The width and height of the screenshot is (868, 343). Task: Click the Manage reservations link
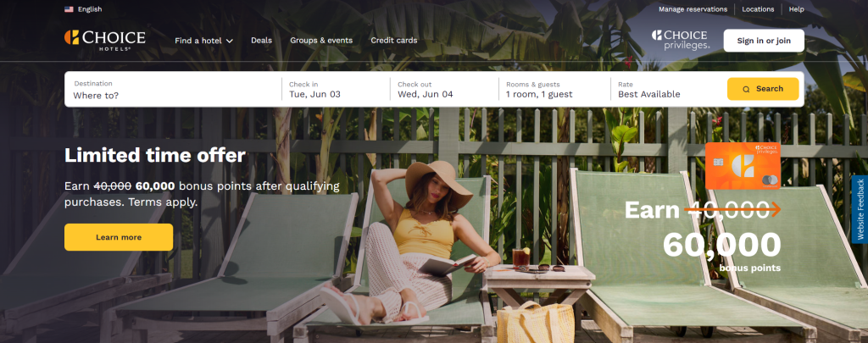tap(693, 9)
